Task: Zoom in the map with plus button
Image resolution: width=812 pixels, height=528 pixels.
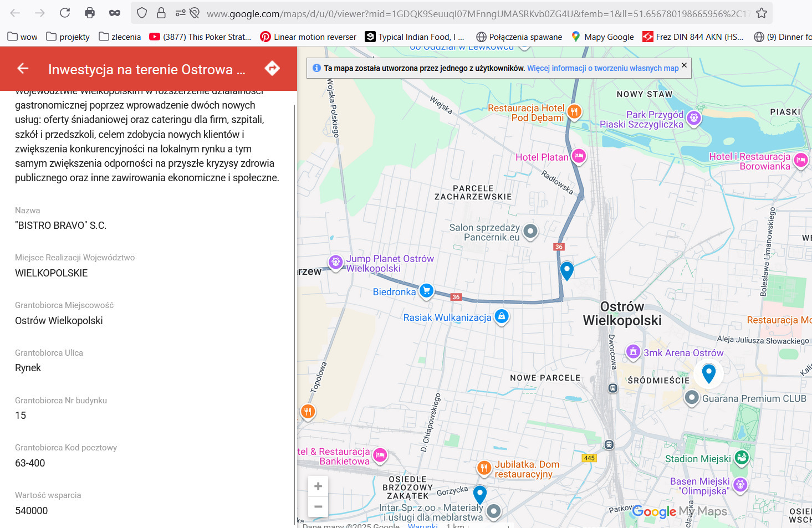Action: pyautogui.click(x=318, y=486)
